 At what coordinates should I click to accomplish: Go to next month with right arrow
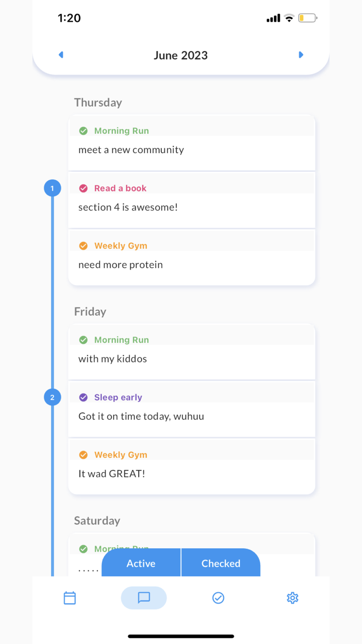click(x=301, y=55)
